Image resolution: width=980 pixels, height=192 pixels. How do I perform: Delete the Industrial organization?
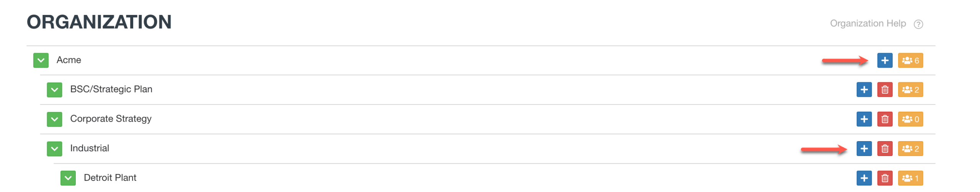884,149
